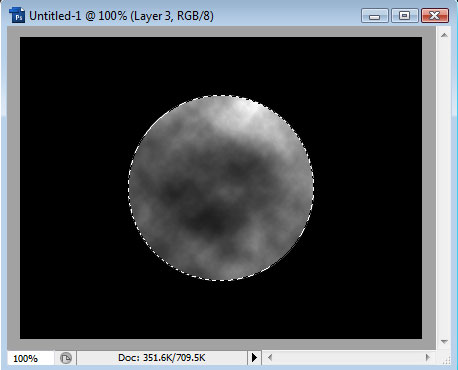Viewport: 458px width, 370px height.
Task: Minimize the Untitled-1 document window
Action: [x=375, y=16]
